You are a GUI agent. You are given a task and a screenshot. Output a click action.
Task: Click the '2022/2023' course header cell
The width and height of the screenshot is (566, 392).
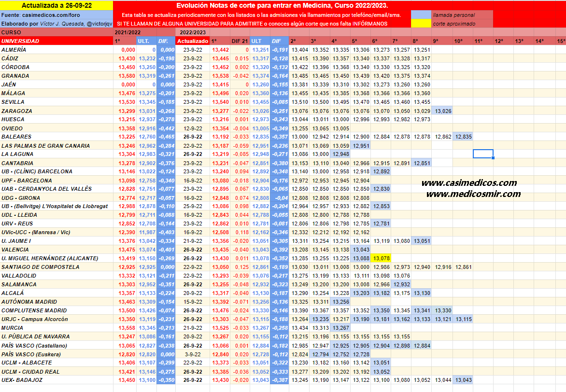tap(193, 32)
